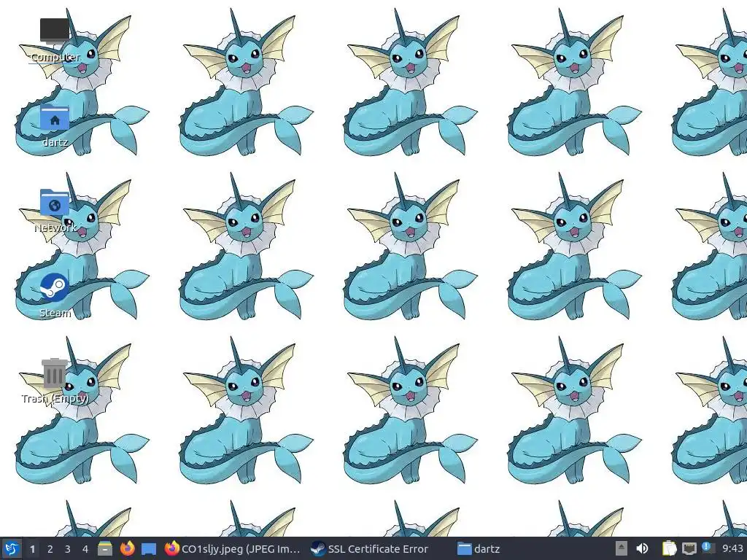Click the show desktop quick-launch icon
This screenshot has height=560, width=747.
click(149, 548)
